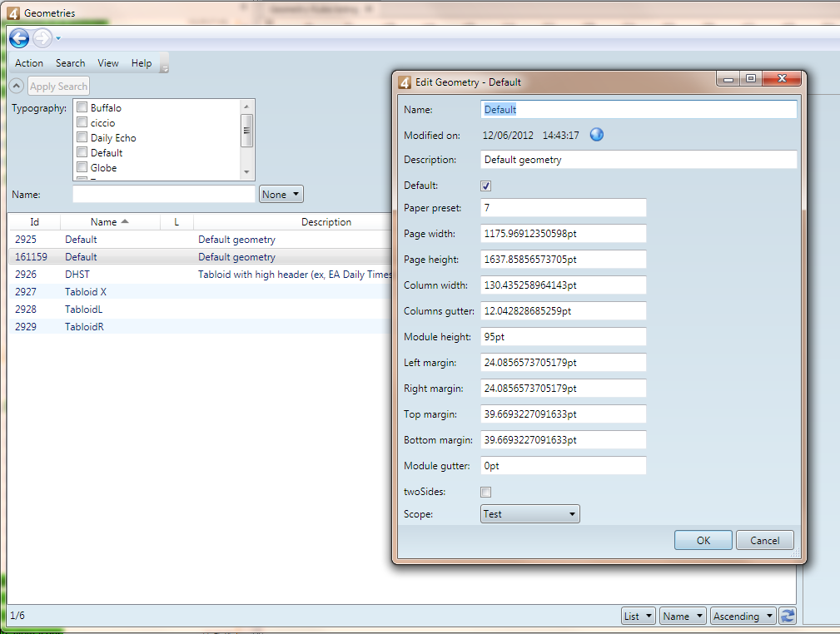Image resolution: width=840 pixels, height=634 pixels.
Task: Close the Edit Geometry dialog
Action: click(782, 78)
